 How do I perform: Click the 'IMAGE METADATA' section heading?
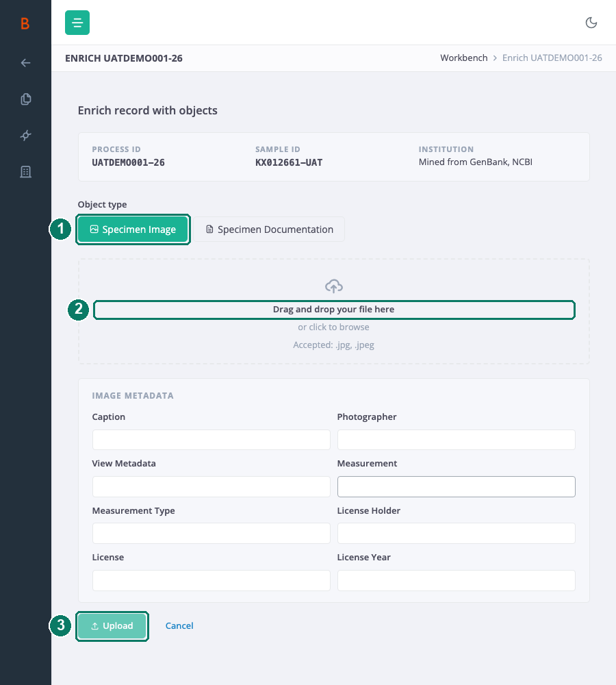133,396
